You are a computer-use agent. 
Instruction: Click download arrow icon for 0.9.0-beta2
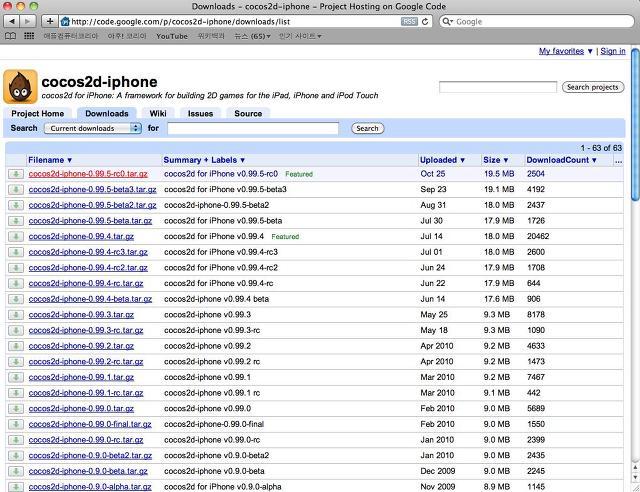[x=16, y=456]
